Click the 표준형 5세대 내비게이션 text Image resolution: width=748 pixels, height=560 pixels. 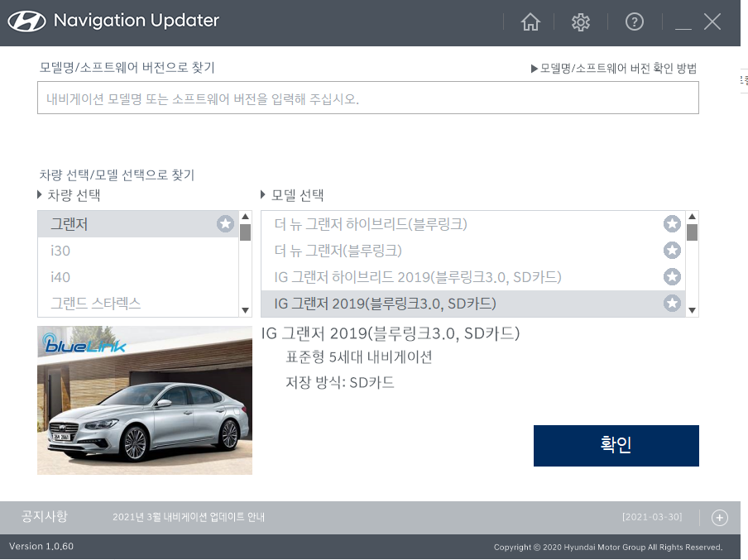click(359, 357)
